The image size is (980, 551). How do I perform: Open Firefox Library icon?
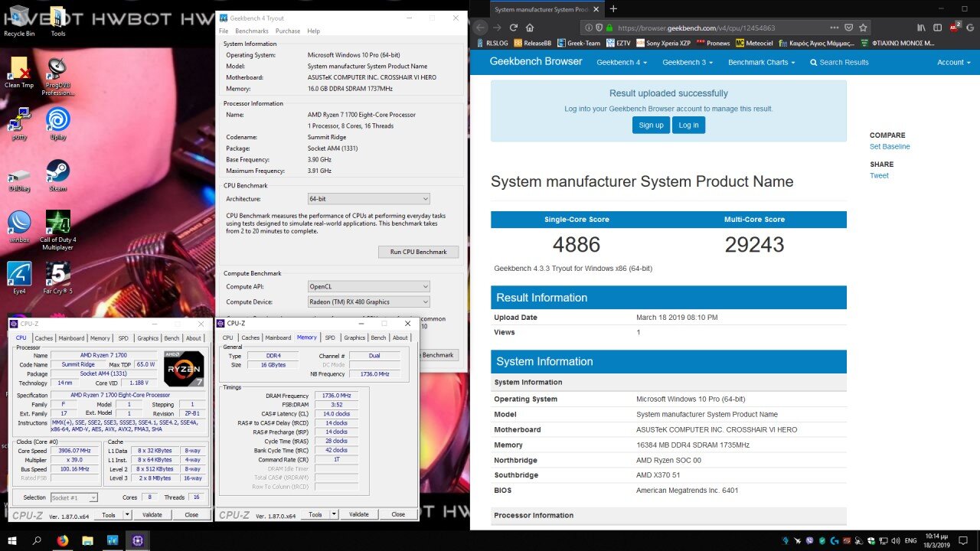click(x=922, y=28)
